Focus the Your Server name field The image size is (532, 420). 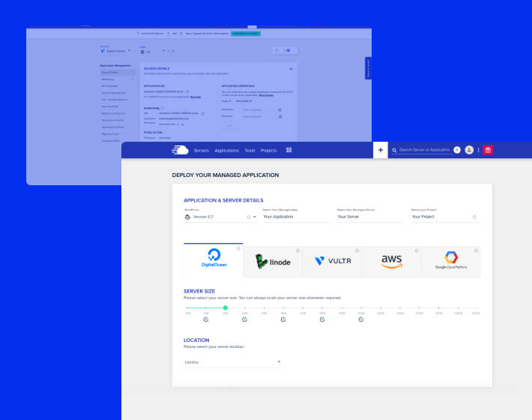coord(371,217)
